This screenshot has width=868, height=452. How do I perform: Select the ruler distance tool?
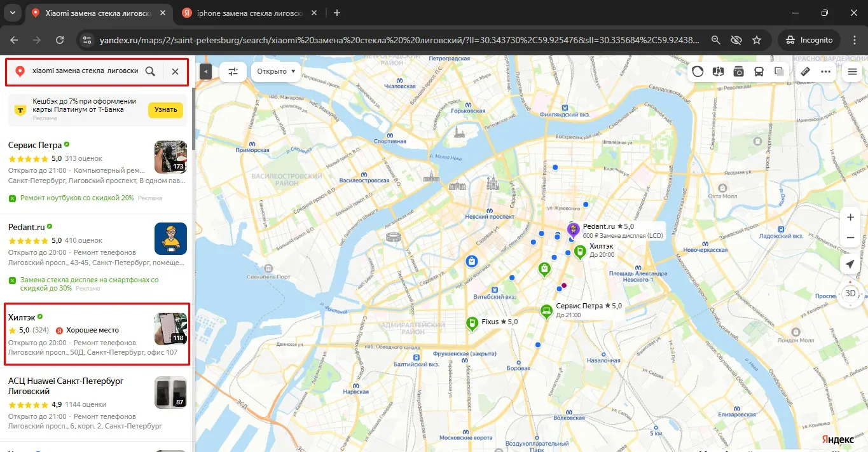[805, 72]
